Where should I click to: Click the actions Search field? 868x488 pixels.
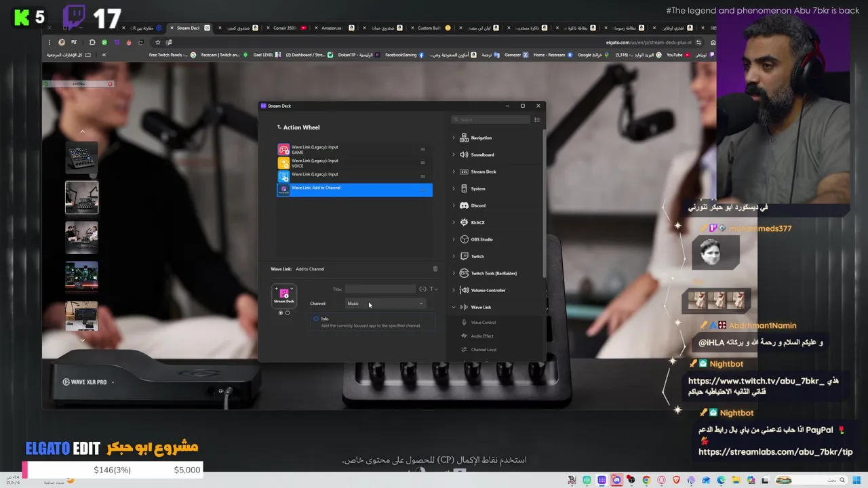tap(491, 120)
